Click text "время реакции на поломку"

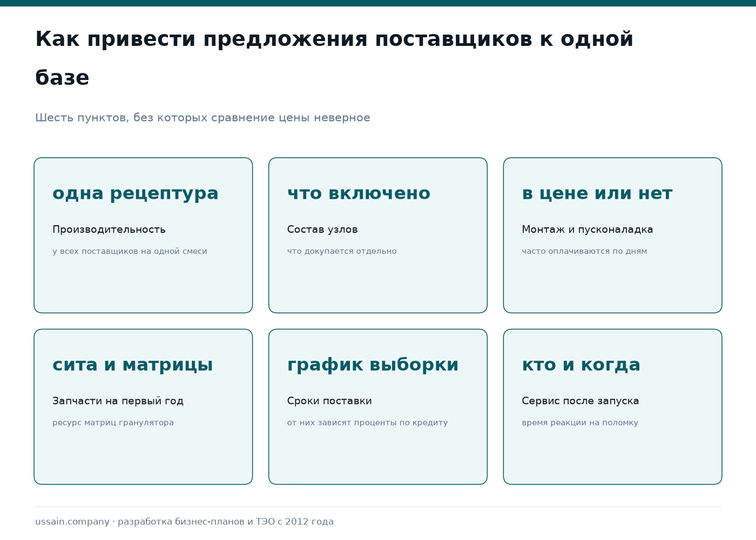580,423
